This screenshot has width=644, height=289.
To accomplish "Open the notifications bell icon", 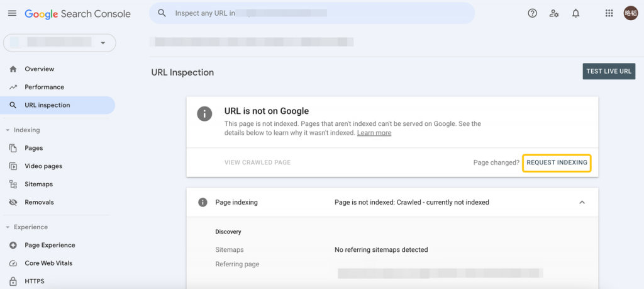I will click(576, 13).
